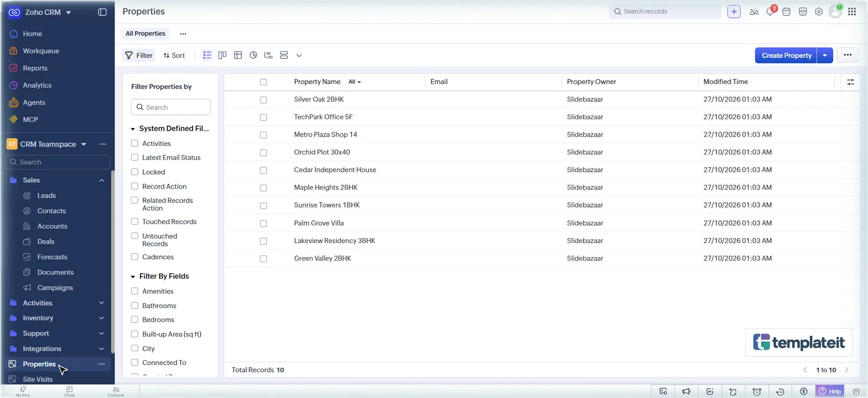Click the Filter button
Viewport: 868px width, 398px height.
(x=139, y=55)
